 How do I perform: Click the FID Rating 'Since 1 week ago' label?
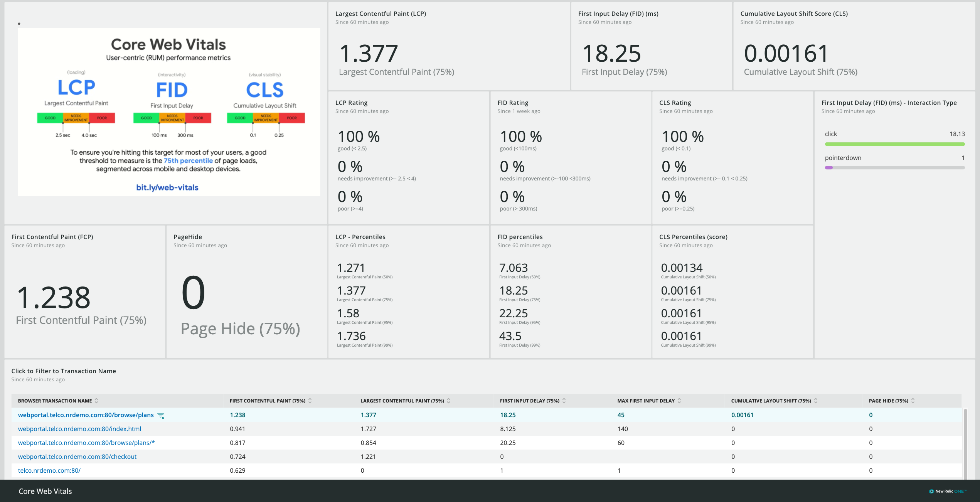point(519,111)
